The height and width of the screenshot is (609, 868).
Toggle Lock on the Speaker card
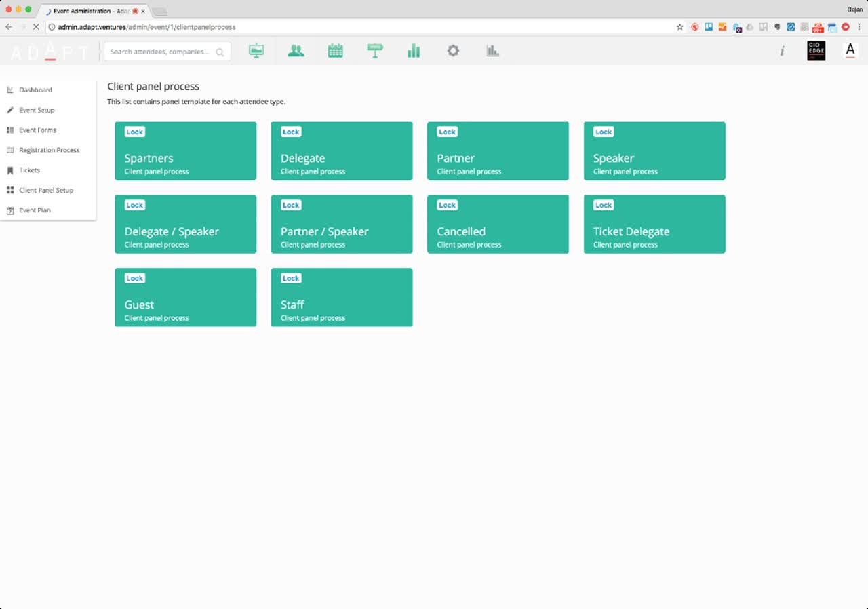tap(604, 132)
